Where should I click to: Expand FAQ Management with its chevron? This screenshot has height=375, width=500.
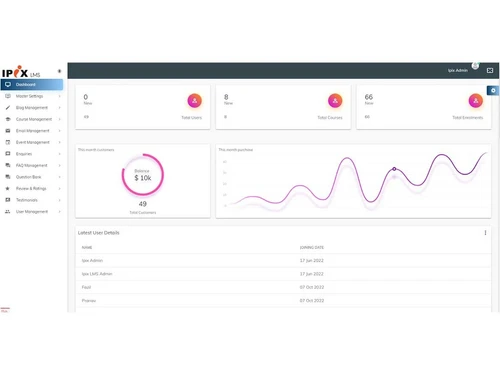[x=60, y=165]
